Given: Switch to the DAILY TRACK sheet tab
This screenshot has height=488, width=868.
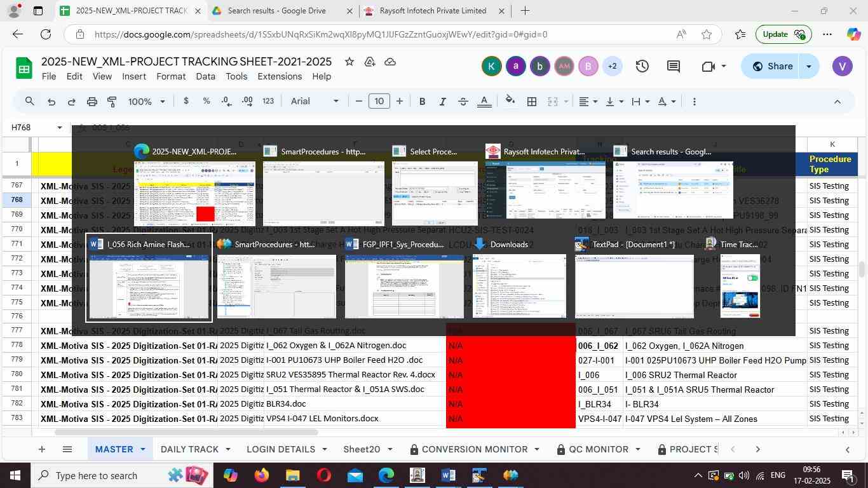Looking at the screenshot, I should 189,449.
